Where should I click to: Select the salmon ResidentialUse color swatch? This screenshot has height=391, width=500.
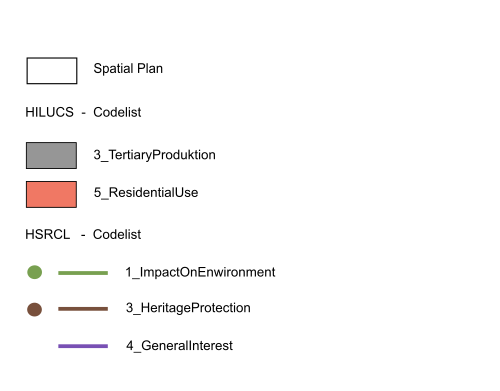51,194
